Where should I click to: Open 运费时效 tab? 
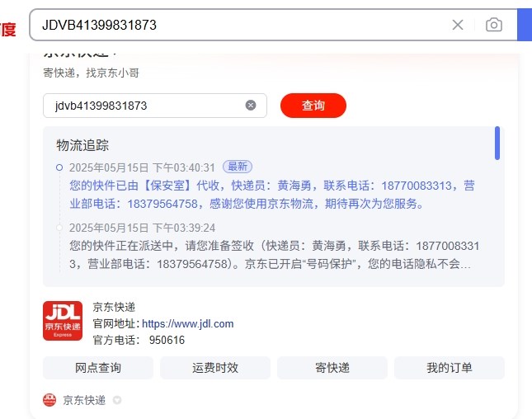click(x=215, y=368)
